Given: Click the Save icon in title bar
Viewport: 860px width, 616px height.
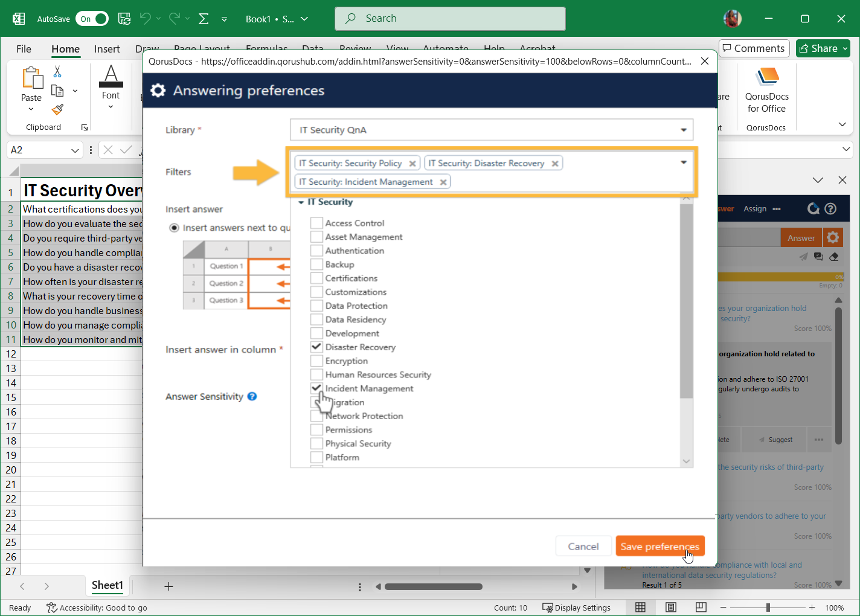Looking at the screenshot, I should (x=124, y=19).
